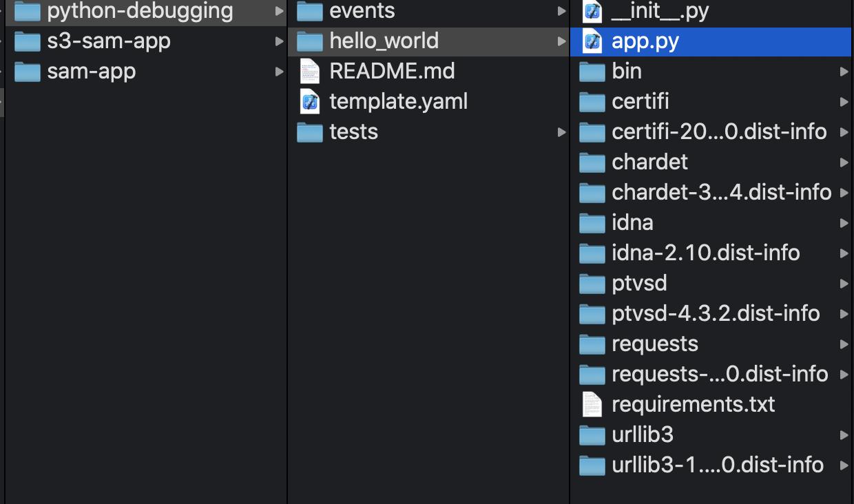This screenshot has height=504, width=854.
Task: Select the ptvsd folder icon
Action: click(x=592, y=283)
